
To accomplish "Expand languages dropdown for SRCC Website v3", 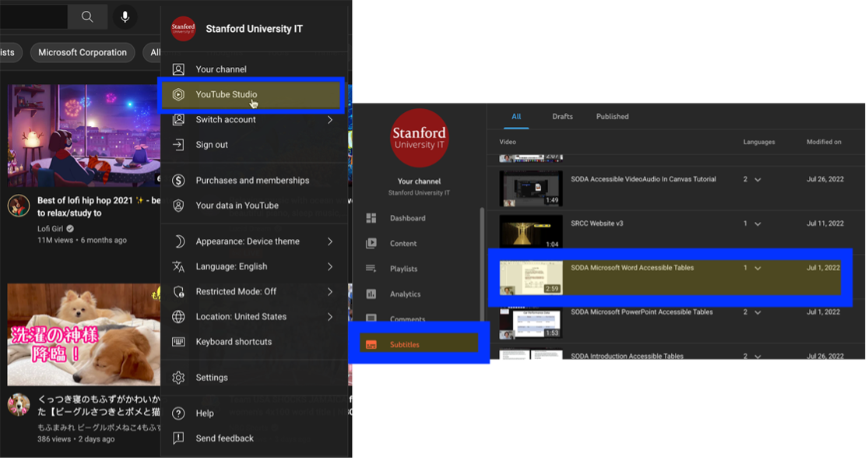I will [x=757, y=224].
